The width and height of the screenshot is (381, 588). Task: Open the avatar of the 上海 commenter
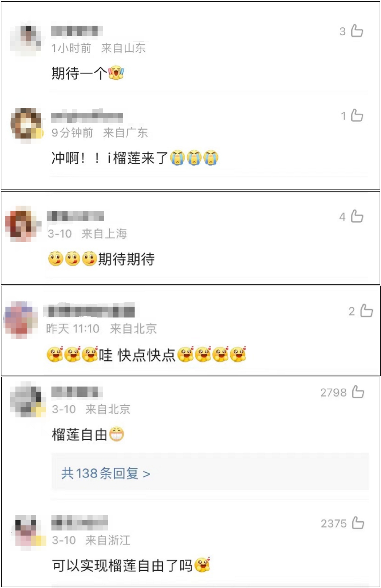pyautogui.click(x=22, y=224)
